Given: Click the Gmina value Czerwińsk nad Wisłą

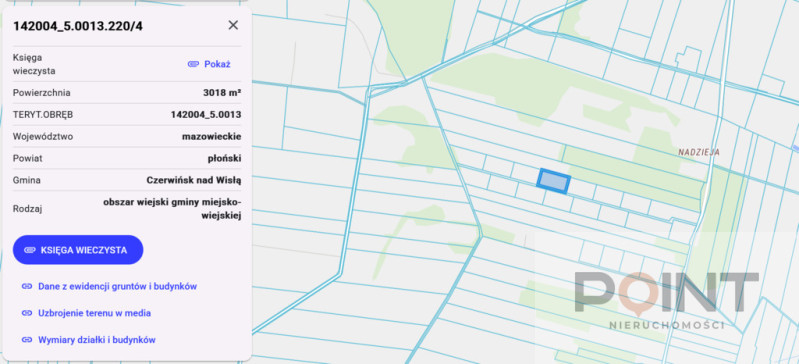Looking at the screenshot, I should tap(194, 180).
